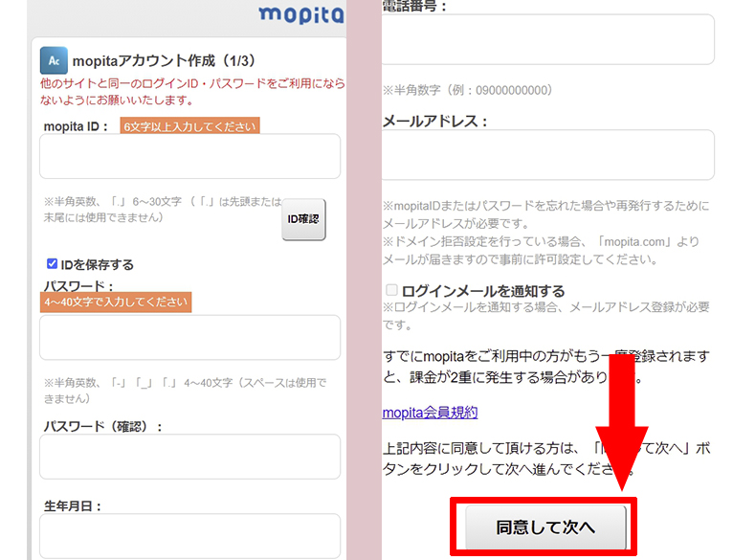Click the mopitaアカウント作成（1/3） heading
This screenshot has width=733, height=560.
[x=164, y=61]
